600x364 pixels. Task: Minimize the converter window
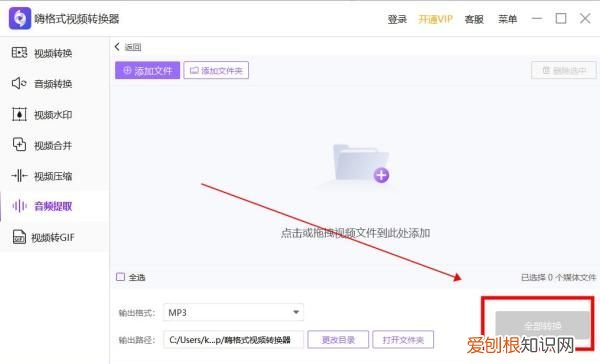tap(537, 18)
